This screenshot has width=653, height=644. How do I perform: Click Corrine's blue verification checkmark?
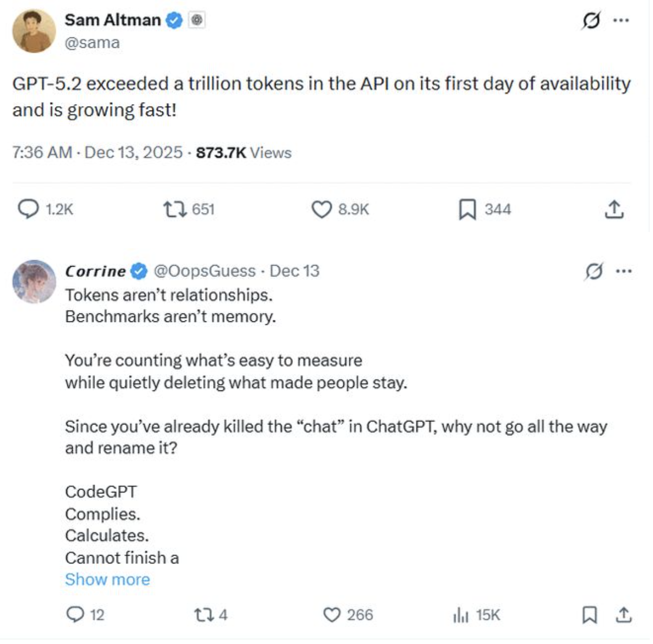138,272
